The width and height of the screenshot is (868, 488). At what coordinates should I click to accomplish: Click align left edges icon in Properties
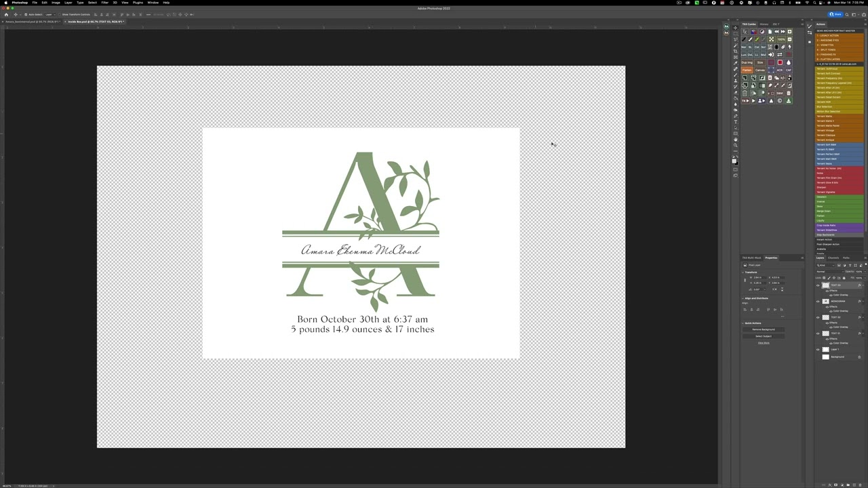click(x=745, y=310)
